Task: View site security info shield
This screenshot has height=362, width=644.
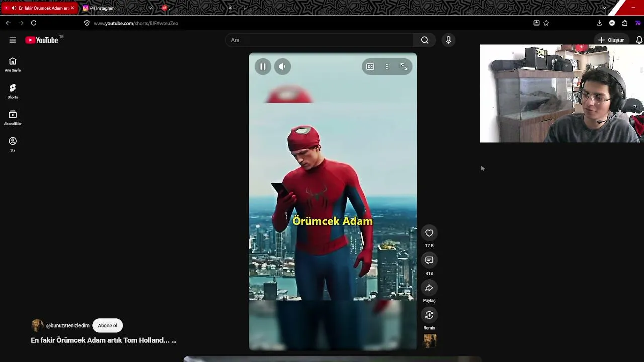Action: click(x=87, y=23)
